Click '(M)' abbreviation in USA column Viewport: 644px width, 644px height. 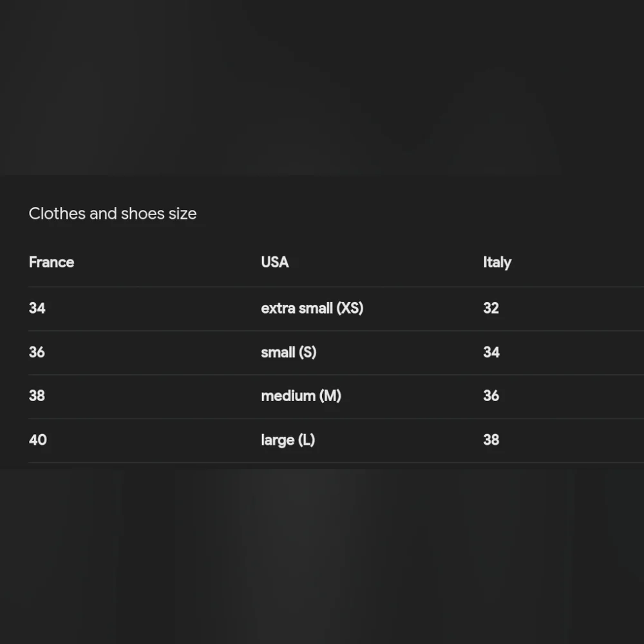pyautogui.click(x=330, y=395)
